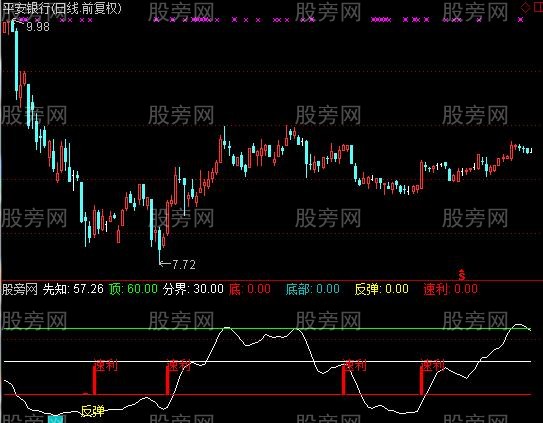Click the yellow 反弹 signal on the oscillator
The width and height of the screenshot is (543, 423).
(x=92, y=411)
